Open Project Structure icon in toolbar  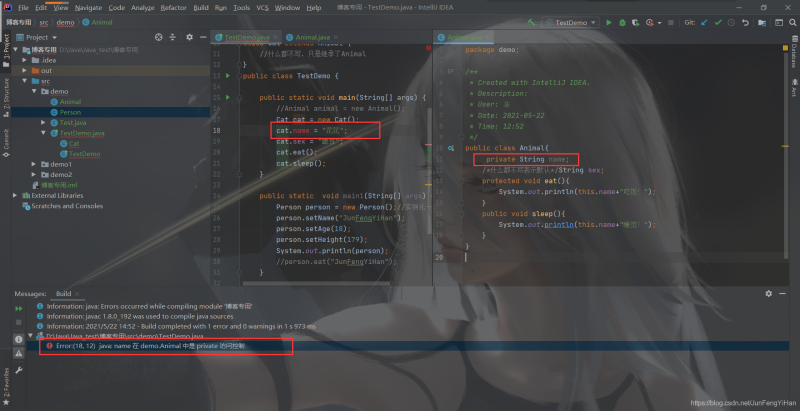(x=762, y=22)
